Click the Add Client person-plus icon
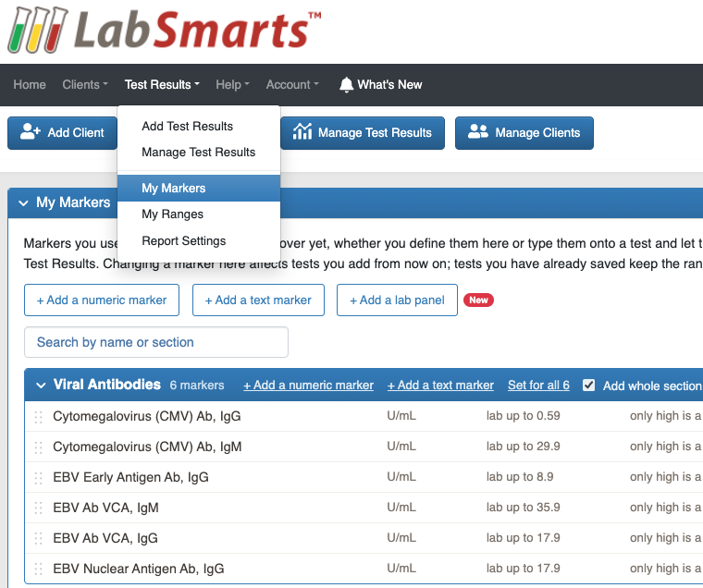Viewport: 703px width, 588px height. click(31, 132)
